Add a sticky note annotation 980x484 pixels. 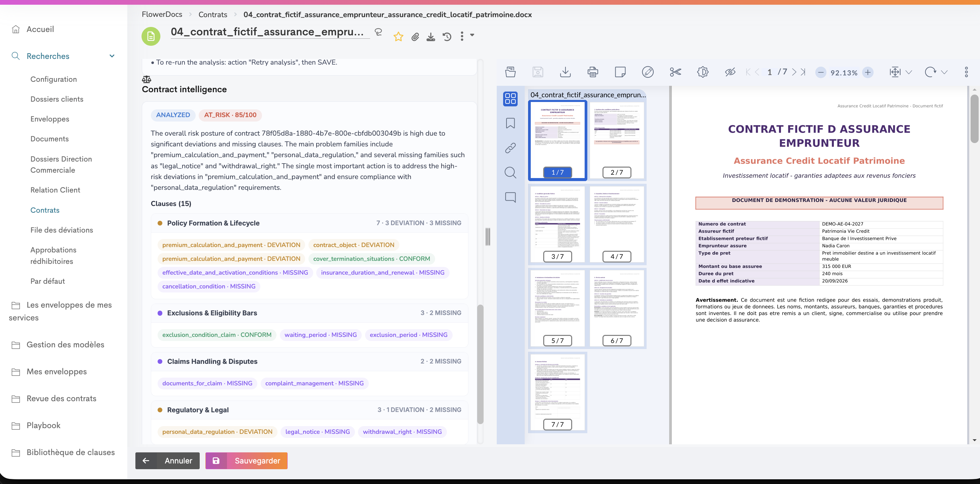[x=620, y=72]
